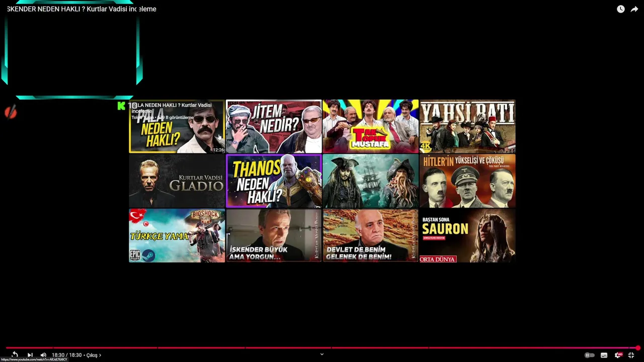Open the 'Hitler'in Yükselişi ve Çöküşü' thumbnail
The width and height of the screenshot is (644, 362).
[x=467, y=181]
